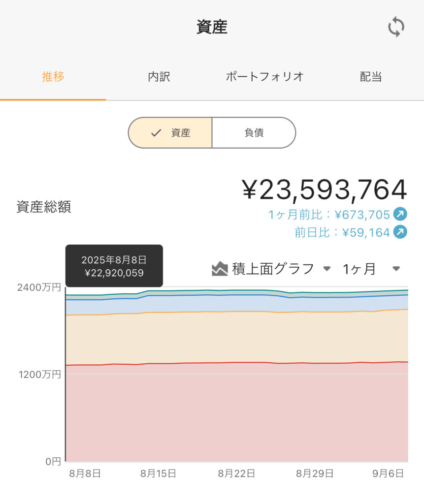Click the 1ヶ月 period label
Screen dimensions: 424x504
[359, 269]
